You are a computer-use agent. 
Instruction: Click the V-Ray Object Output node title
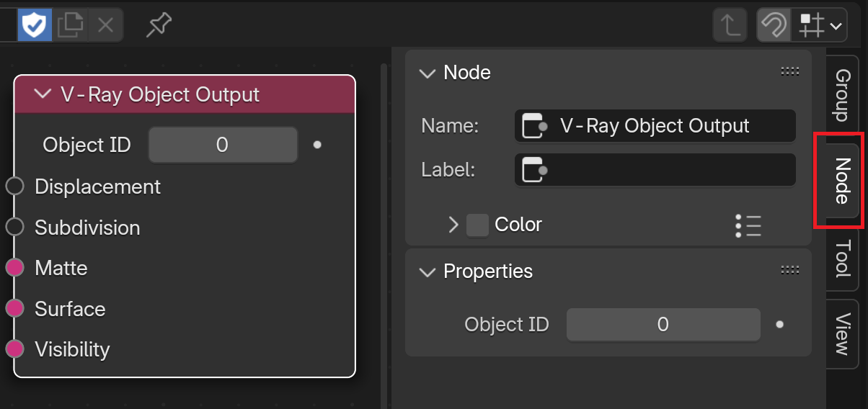point(160,94)
